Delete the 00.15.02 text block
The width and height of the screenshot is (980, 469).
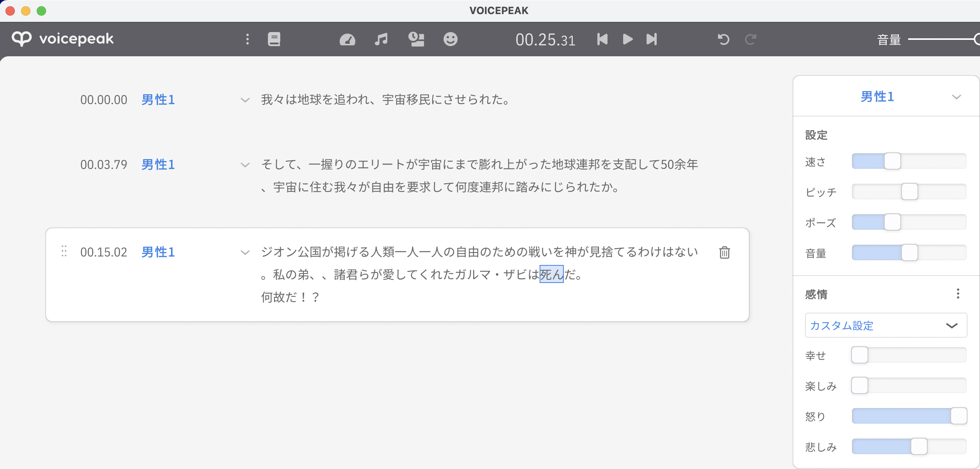725,252
